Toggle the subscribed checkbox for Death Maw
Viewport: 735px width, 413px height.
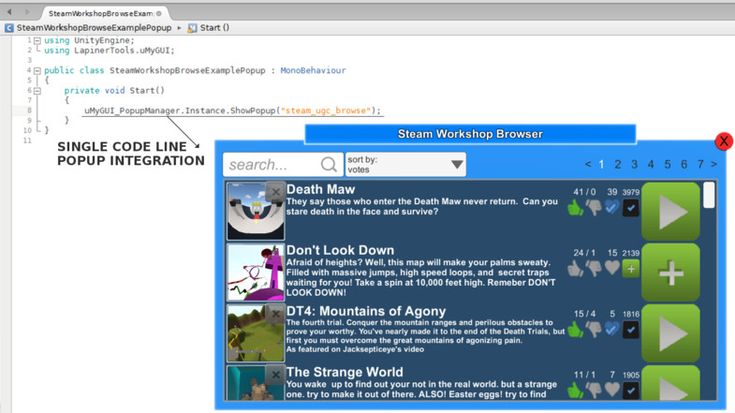coord(631,208)
